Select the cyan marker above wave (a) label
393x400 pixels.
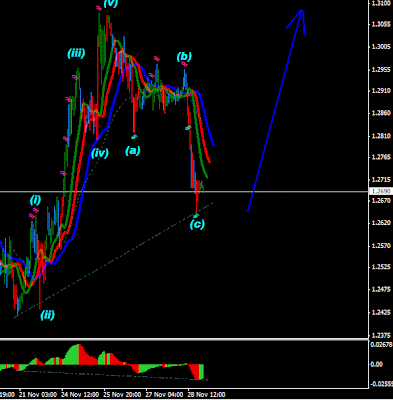coord(134,136)
